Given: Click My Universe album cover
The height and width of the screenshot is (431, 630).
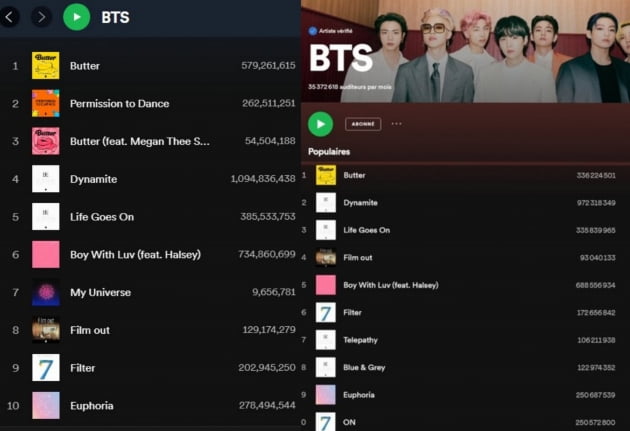Looking at the screenshot, I should pos(46,292).
